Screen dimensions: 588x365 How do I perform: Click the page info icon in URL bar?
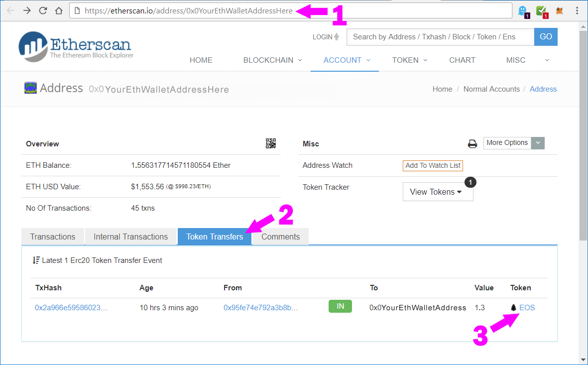pyautogui.click(x=77, y=11)
